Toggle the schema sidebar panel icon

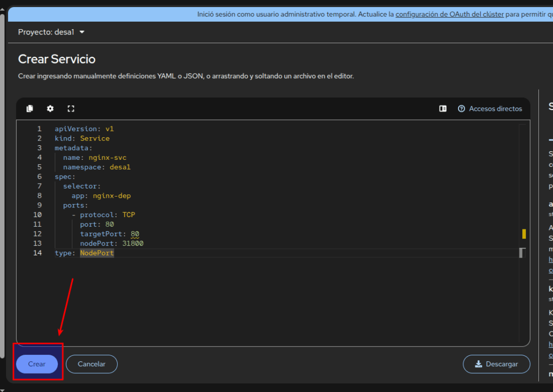[443, 109]
